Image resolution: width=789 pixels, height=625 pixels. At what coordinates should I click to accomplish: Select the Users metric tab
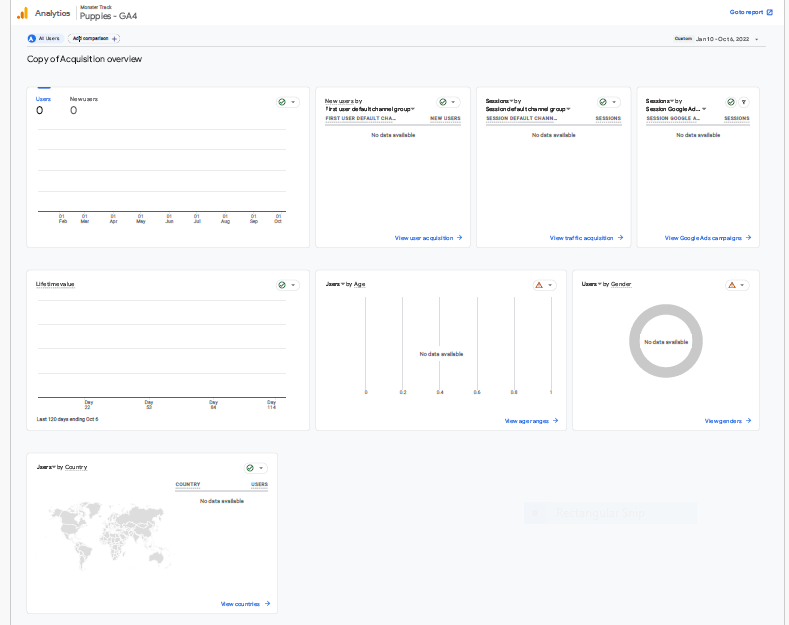43,105
